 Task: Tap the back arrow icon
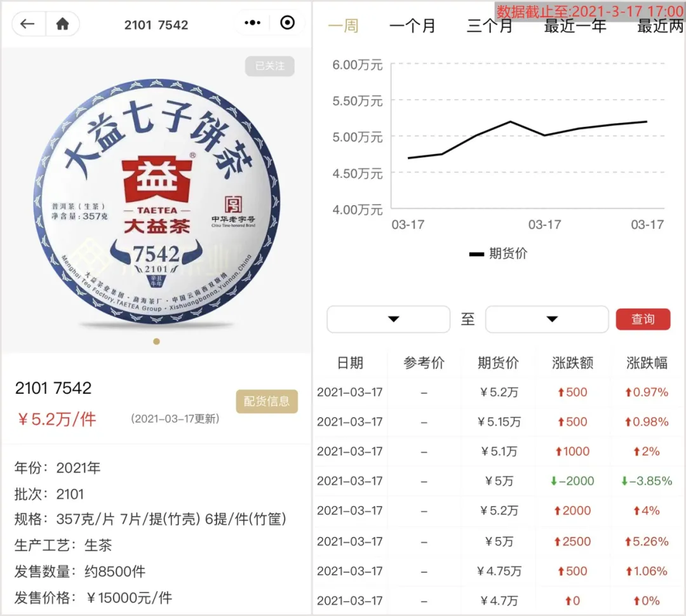pyautogui.click(x=27, y=23)
